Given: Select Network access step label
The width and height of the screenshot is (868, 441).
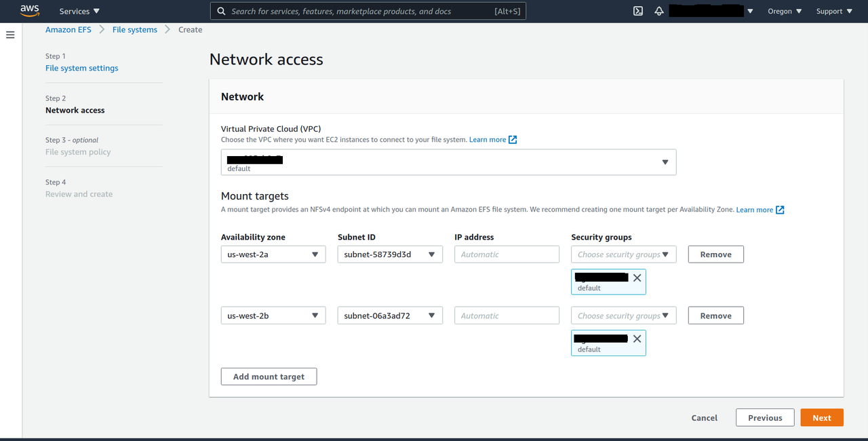Looking at the screenshot, I should pos(75,111).
